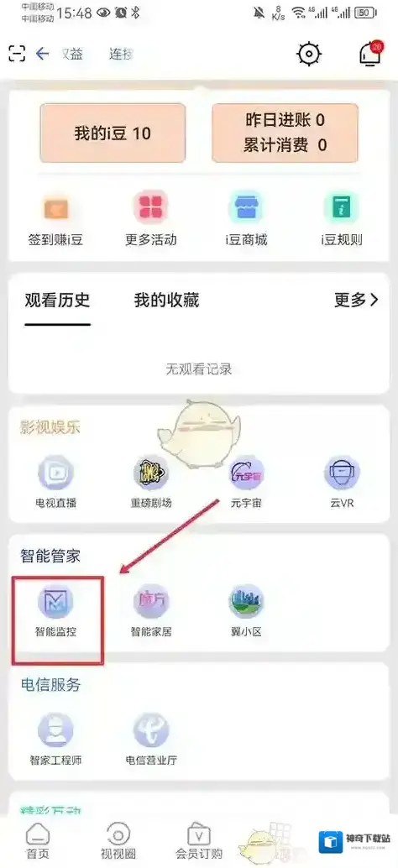This screenshot has width=398, height=868.
Task: Go back using the arrow
Action: pyautogui.click(x=43, y=53)
